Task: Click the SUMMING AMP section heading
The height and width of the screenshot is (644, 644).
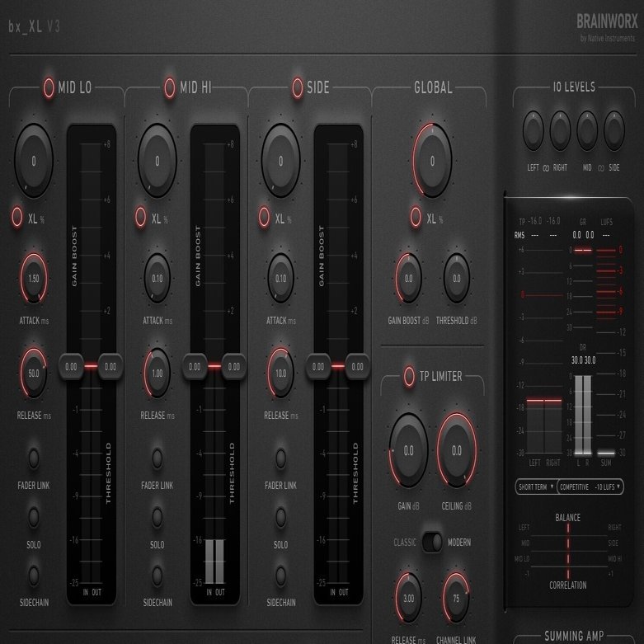Action: click(x=574, y=637)
